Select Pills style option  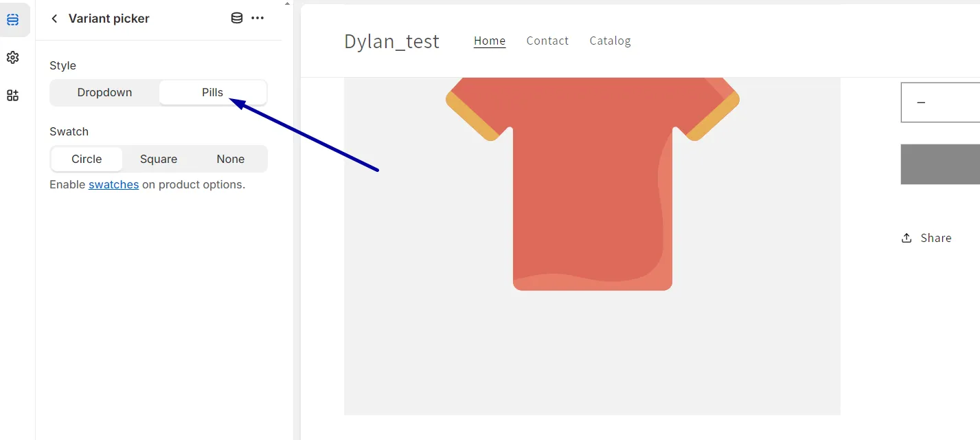point(212,93)
